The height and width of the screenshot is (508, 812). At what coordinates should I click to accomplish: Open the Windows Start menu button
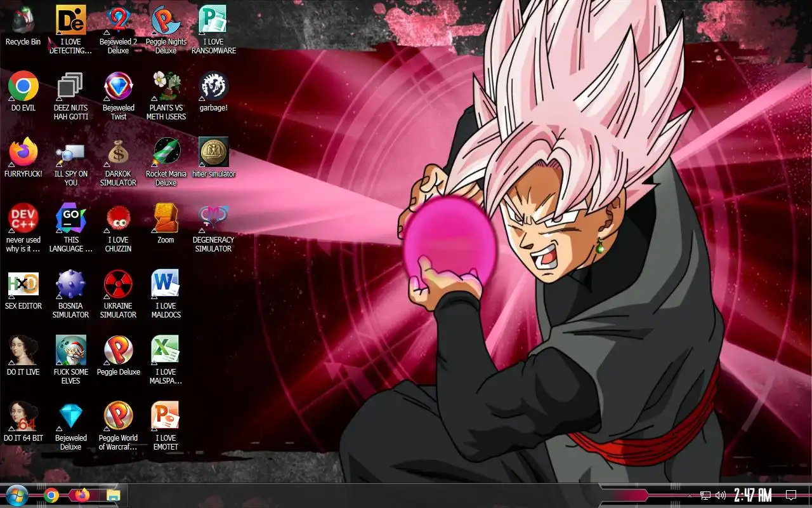click(x=16, y=495)
